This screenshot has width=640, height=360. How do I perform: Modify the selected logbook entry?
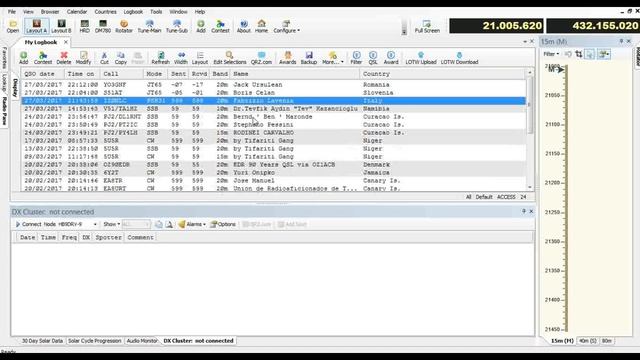coord(83,58)
